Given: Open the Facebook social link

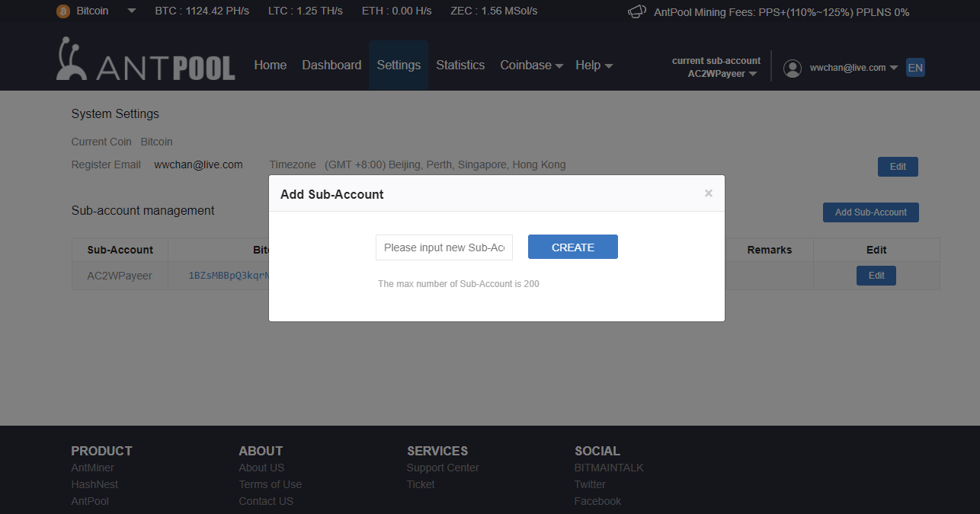Looking at the screenshot, I should 597,501.
